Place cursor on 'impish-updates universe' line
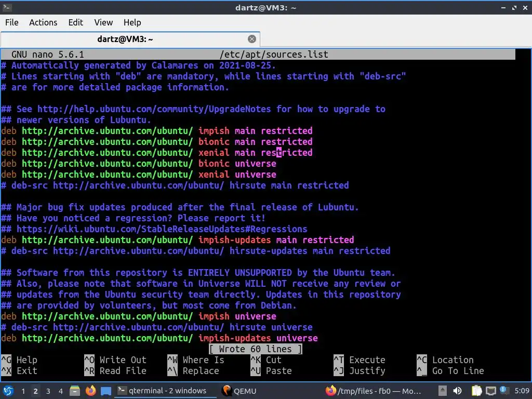 click(x=159, y=338)
